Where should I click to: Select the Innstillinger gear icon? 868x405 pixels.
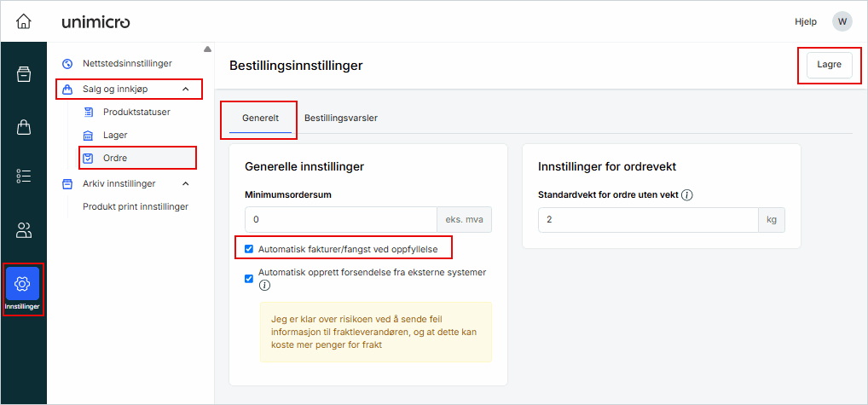click(23, 284)
